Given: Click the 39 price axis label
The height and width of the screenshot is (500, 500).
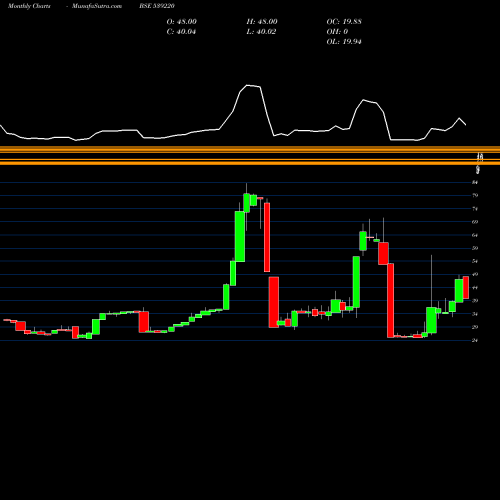Looking at the screenshot, I should pyautogui.click(x=475, y=301).
